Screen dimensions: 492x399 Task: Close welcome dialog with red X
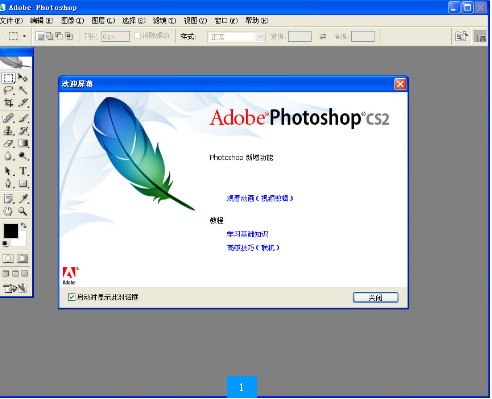pyautogui.click(x=400, y=84)
